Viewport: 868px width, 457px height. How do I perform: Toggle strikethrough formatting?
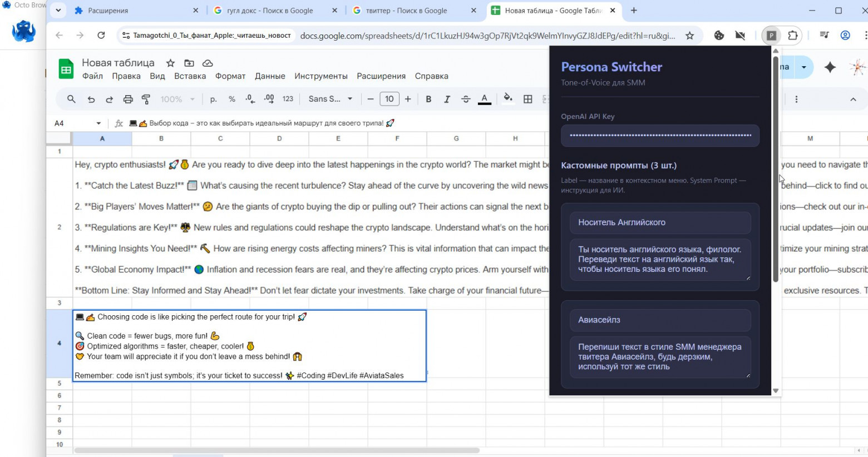[466, 99]
